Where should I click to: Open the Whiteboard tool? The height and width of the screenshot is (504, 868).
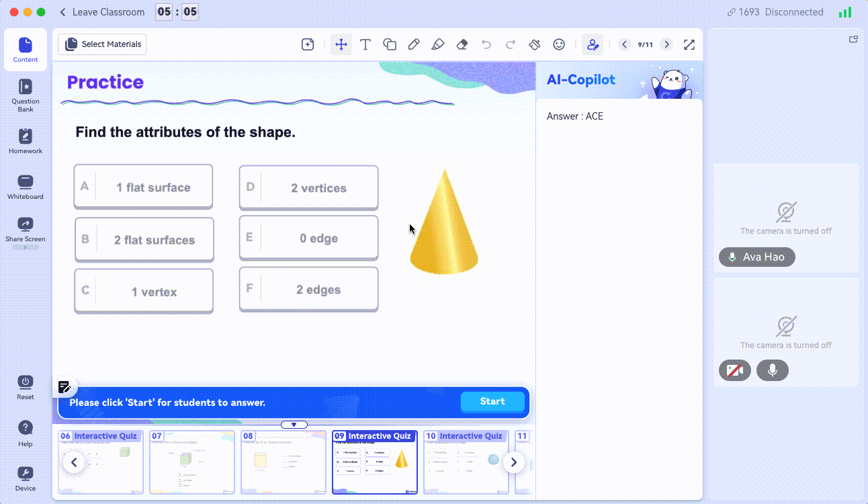[x=26, y=187]
